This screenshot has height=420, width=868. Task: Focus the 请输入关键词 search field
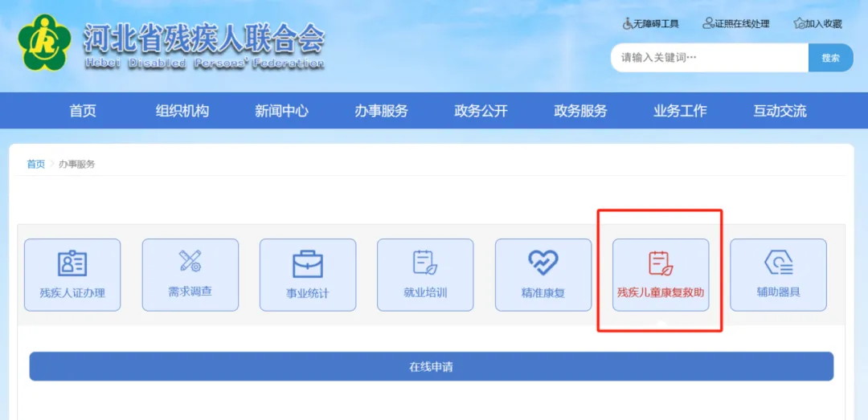[710, 58]
